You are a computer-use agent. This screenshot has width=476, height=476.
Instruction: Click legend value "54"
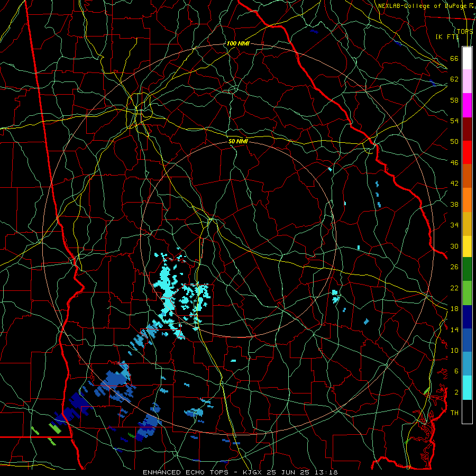coord(454,121)
